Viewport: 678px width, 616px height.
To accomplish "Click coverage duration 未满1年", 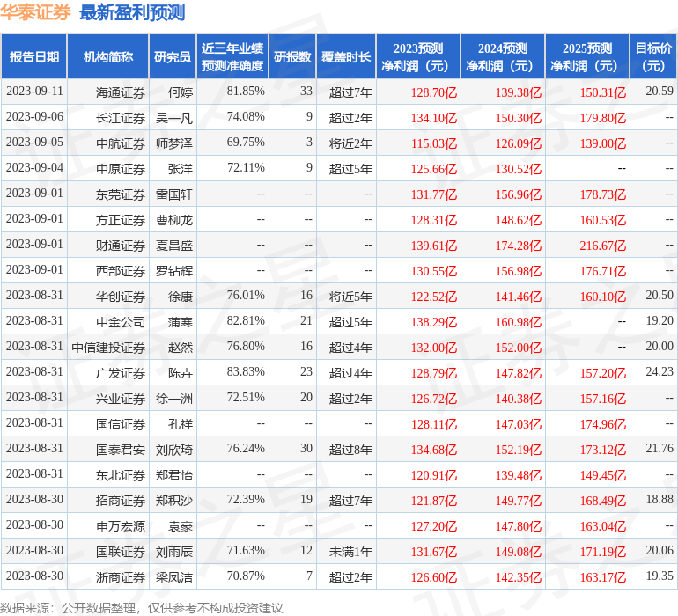I will (x=350, y=551).
